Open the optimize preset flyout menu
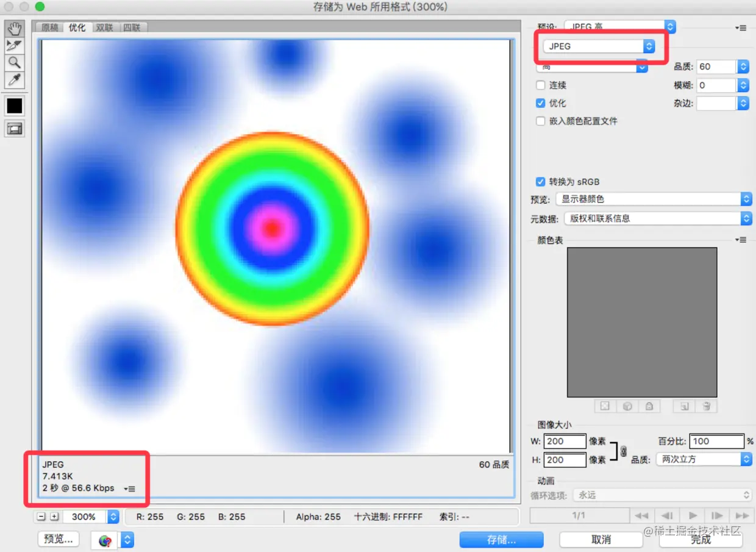 click(x=741, y=27)
